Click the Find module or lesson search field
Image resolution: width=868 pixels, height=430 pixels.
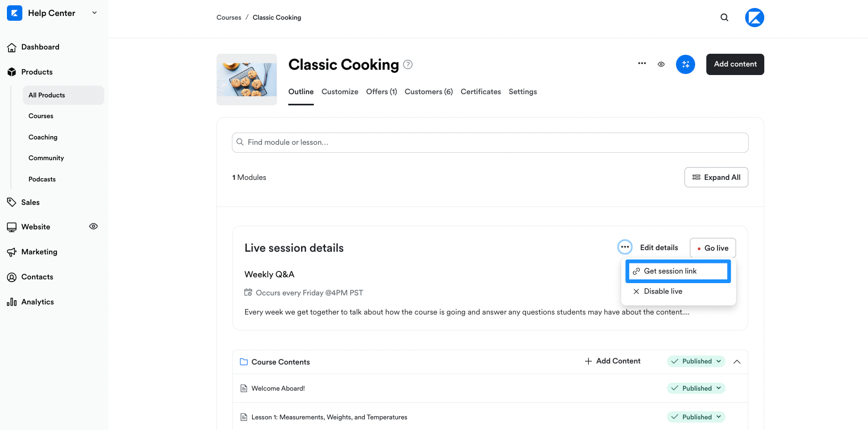[x=490, y=143]
